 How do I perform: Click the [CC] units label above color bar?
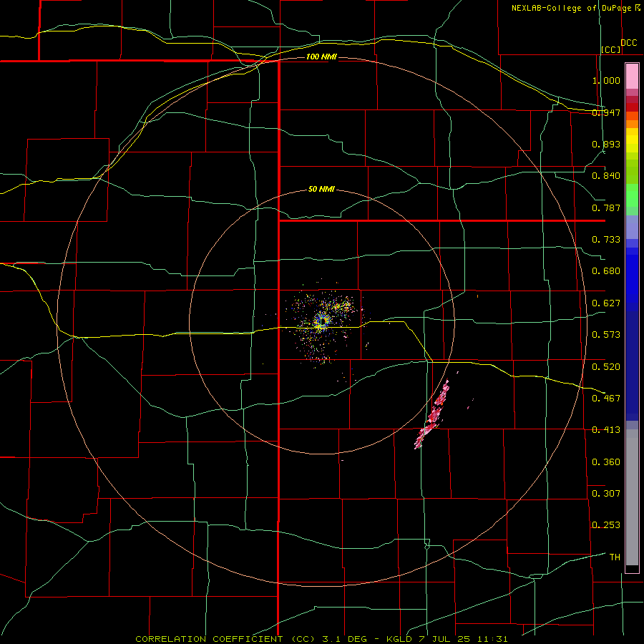[611, 49]
